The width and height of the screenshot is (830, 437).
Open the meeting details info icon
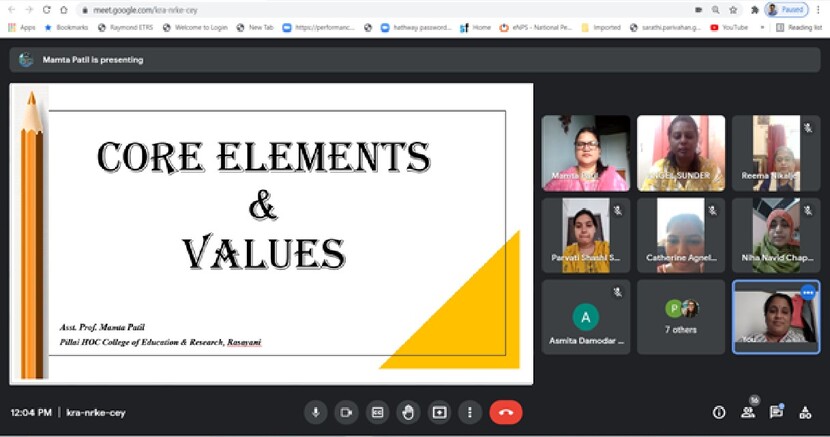(x=718, y=412)
